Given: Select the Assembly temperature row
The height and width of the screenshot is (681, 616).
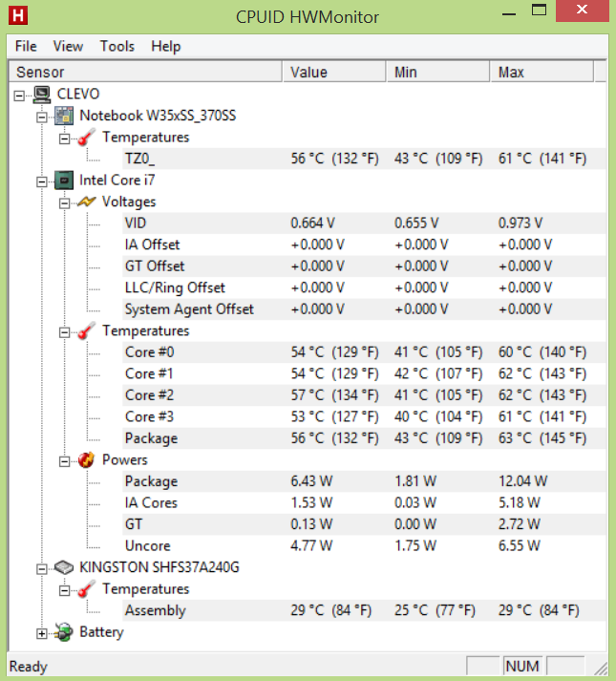Looking at the screenshot, I should [x=365, y=610].
